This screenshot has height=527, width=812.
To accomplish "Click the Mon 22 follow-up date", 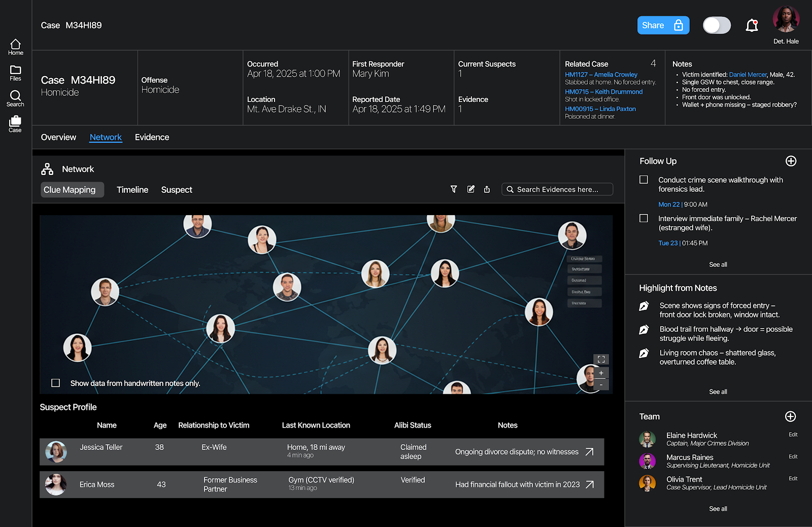I will click(668, 204).
